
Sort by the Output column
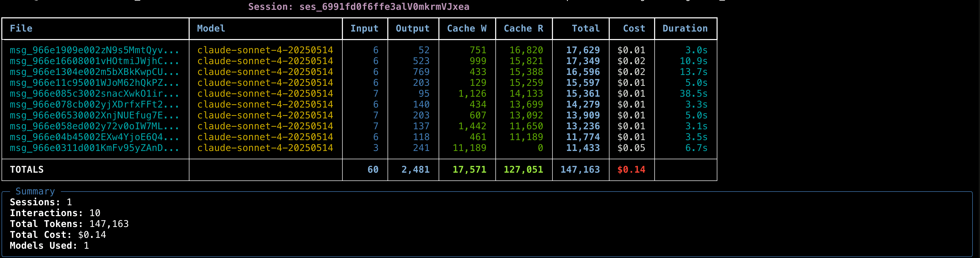click(x=412, y=28)
